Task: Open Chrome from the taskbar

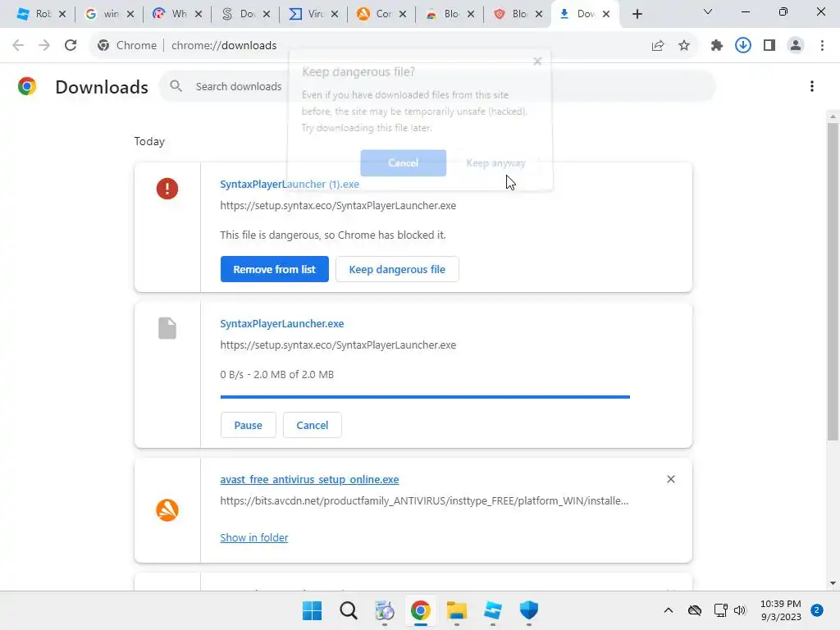Action: tap(421, 610)
